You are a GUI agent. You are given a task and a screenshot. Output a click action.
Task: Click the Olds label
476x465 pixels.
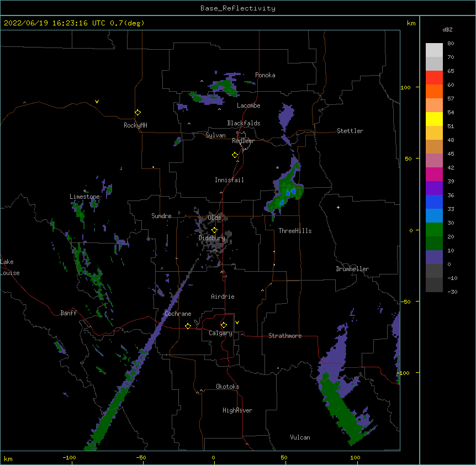pyautogui.click(x=215, y=218)
